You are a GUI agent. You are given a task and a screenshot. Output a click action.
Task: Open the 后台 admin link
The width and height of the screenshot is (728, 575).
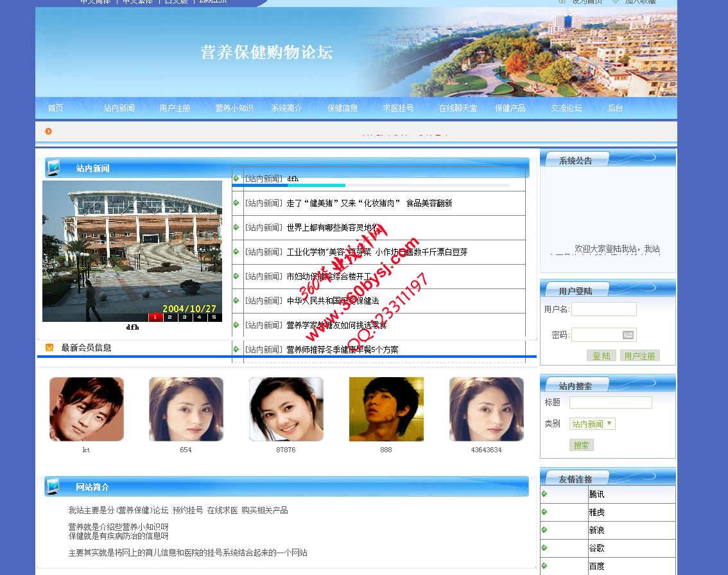click(x=615, y=108)
